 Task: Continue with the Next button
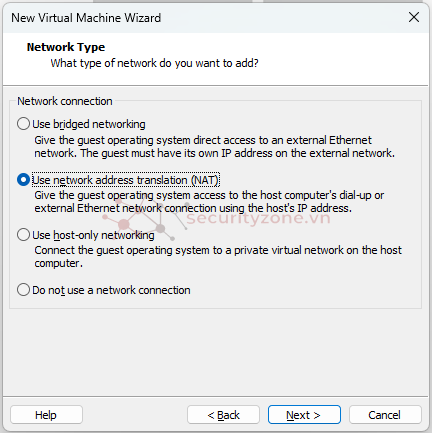pyautogui.click(x=304, y=415)
